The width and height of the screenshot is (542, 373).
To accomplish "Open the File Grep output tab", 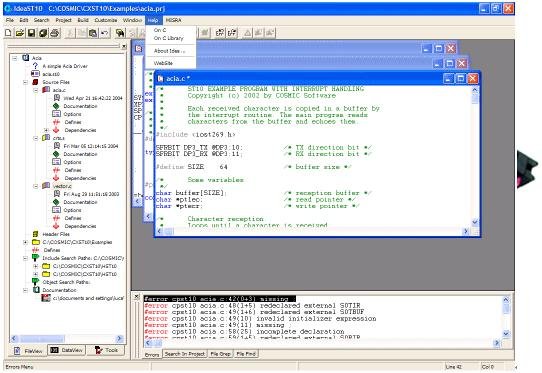I will click(x=221, y=354).
